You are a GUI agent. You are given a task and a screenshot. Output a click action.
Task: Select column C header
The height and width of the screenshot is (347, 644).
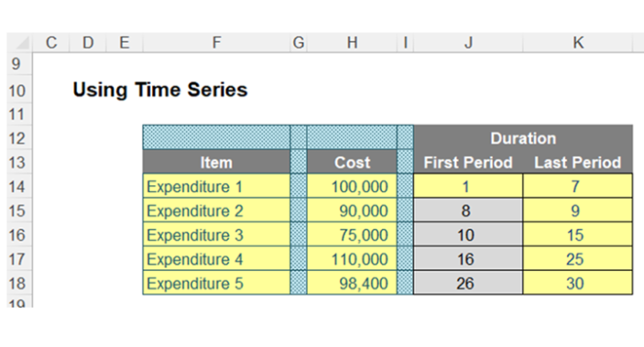coord(51,43)
